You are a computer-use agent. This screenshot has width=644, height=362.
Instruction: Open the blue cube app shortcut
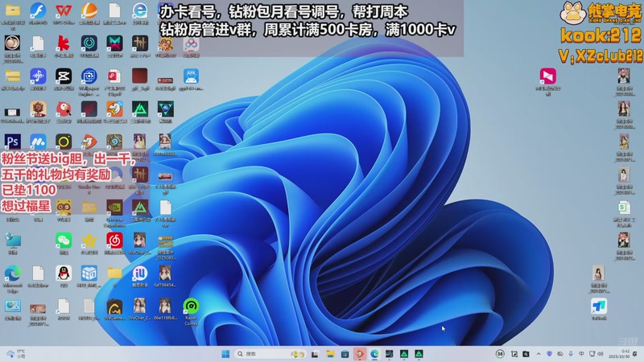pos(89,274)
